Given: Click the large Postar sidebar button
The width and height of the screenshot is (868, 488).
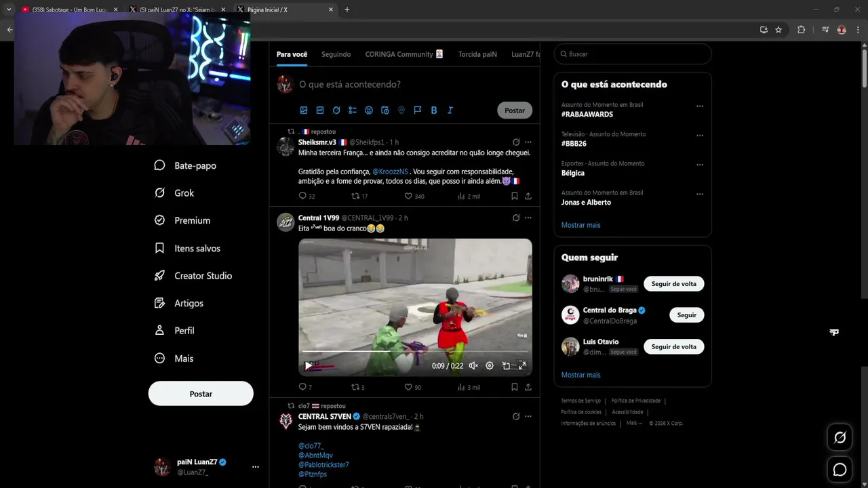Looking at the screenshot, I should pos(201,394).
